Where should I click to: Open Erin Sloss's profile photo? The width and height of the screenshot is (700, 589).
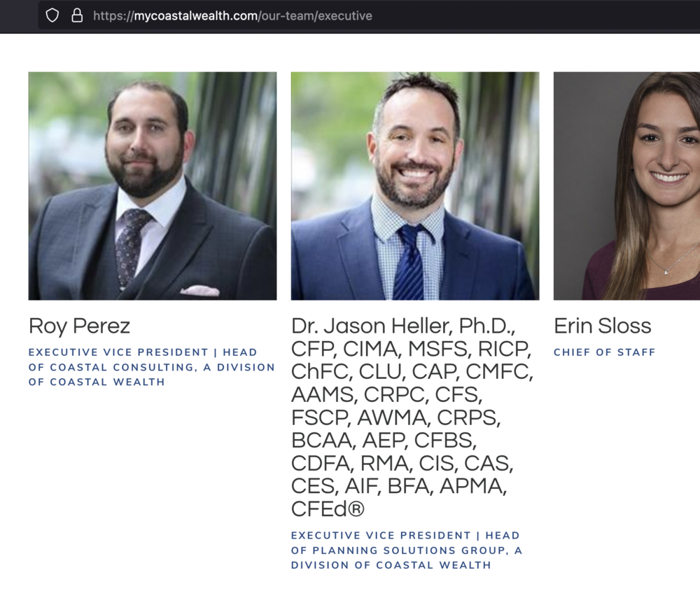coord(626,186)
